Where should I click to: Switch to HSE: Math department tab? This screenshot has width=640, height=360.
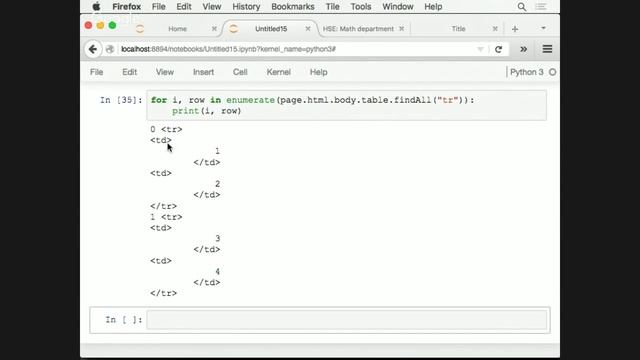(358, 29)
